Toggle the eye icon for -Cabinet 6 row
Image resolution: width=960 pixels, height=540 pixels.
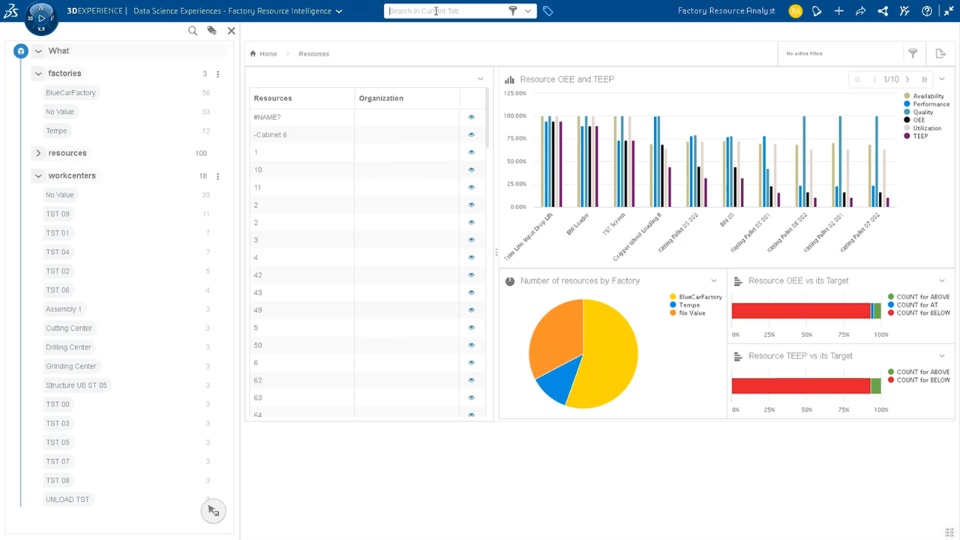[x=471, y=135]
